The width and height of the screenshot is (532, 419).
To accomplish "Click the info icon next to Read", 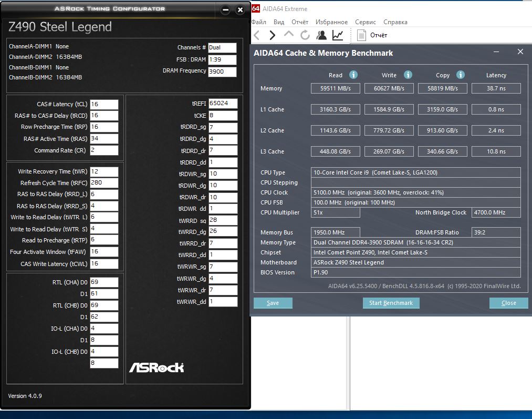I will click(353, 75).
